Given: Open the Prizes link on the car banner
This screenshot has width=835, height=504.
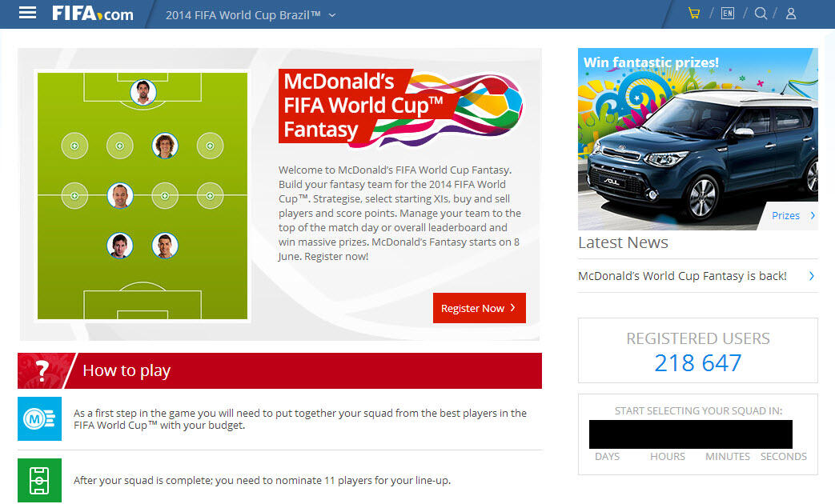Looking at the screenshot, I should click(x=785, y=215).
